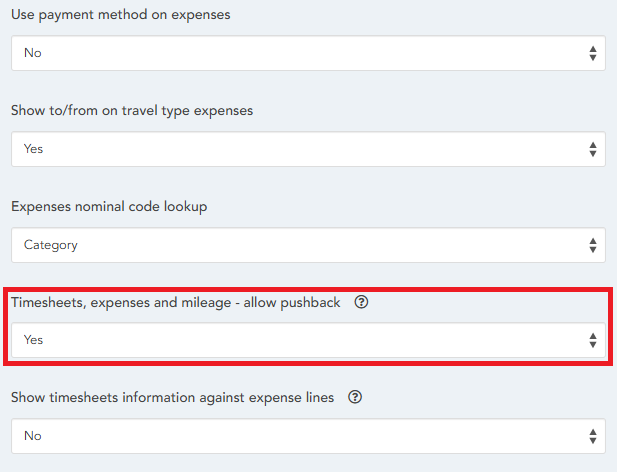Click 'Show to/from on travel type expenses' label

pos(132,110)
